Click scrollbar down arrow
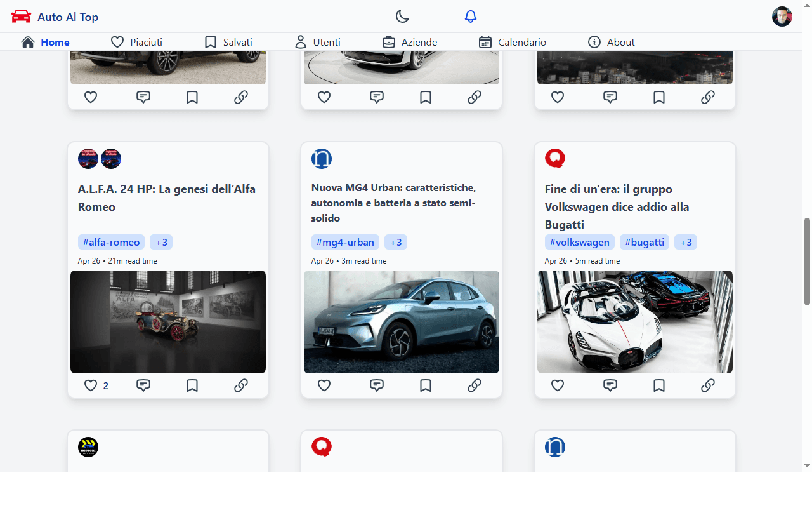Screen dimensions: 812x508 (807, 465)
